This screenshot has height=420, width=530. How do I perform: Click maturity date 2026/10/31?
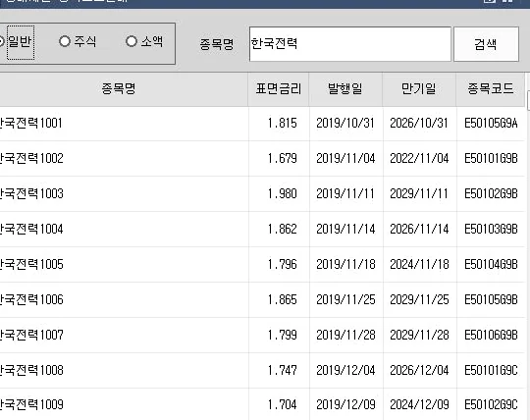pos(419,124)
